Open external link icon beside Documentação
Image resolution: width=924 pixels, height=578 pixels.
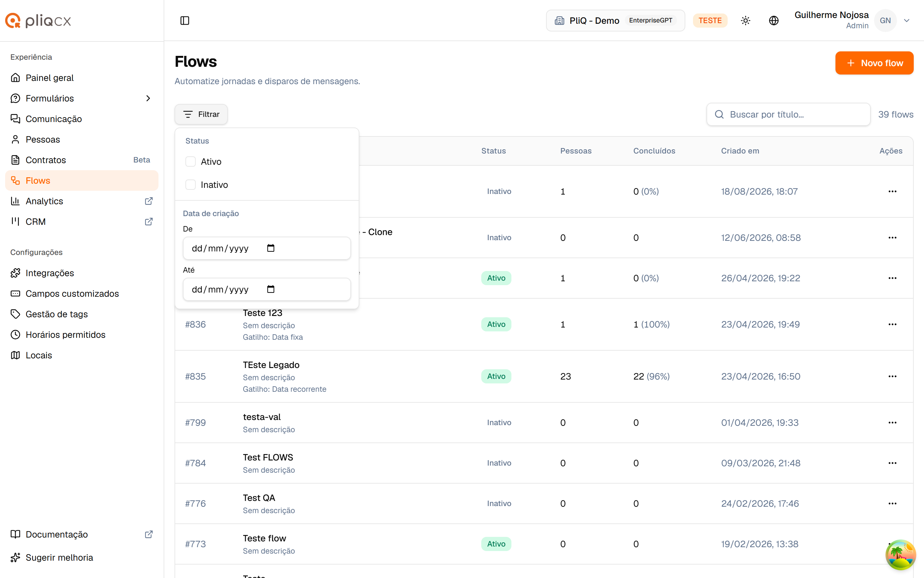coord(149,534)
